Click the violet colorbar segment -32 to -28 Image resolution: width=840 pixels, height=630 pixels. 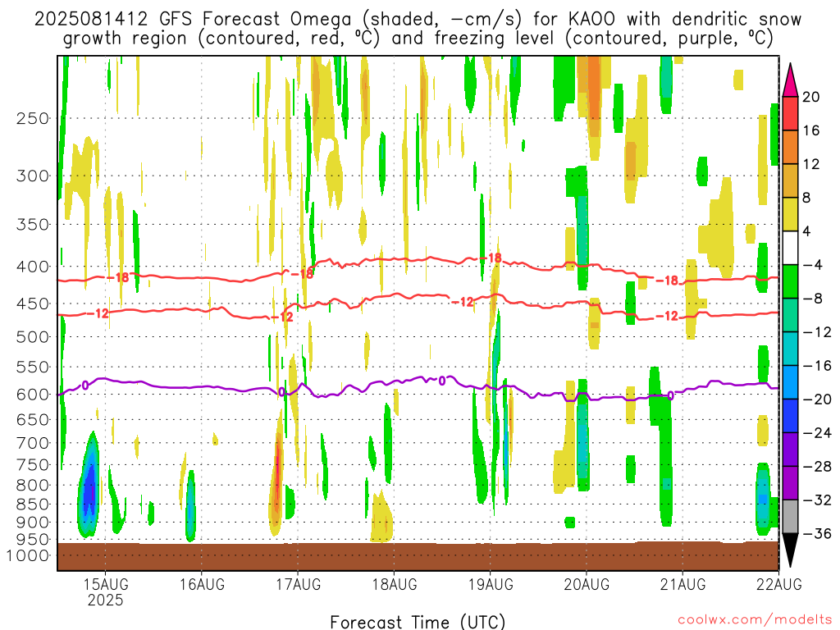(790, 482)
